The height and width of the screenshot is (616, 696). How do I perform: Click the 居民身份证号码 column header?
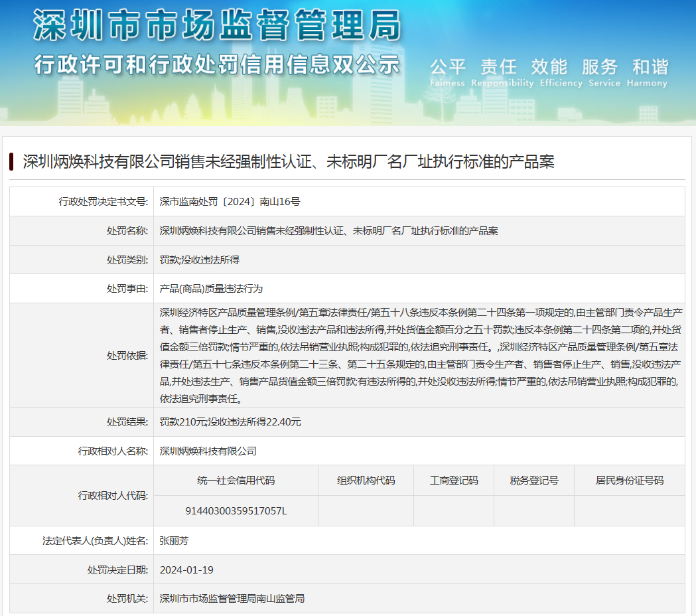pyautogui.click(x=629, y=481)
